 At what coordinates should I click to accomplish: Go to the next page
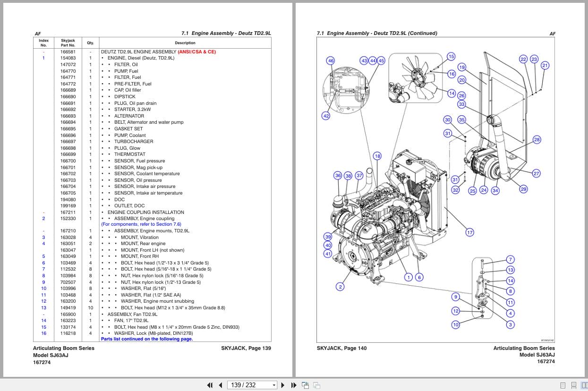[282, 385]
